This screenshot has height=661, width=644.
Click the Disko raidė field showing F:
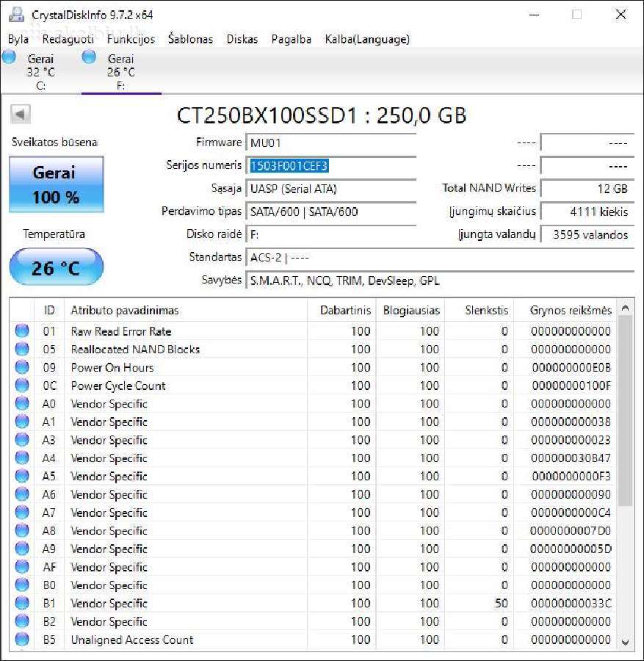(331, 234)
